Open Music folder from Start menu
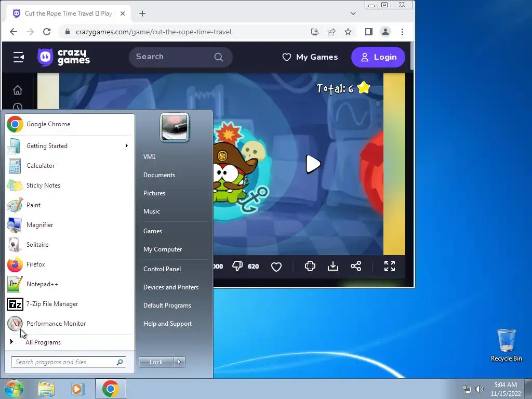The width and height of the screenshot is (532, 399). (151, 211)
